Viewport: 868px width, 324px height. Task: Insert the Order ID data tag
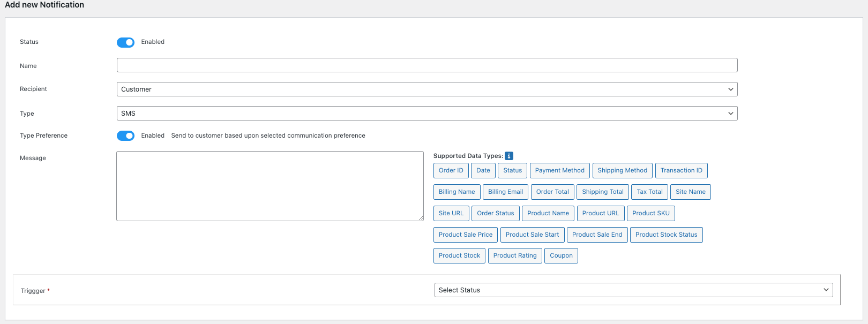coord(451,170)
